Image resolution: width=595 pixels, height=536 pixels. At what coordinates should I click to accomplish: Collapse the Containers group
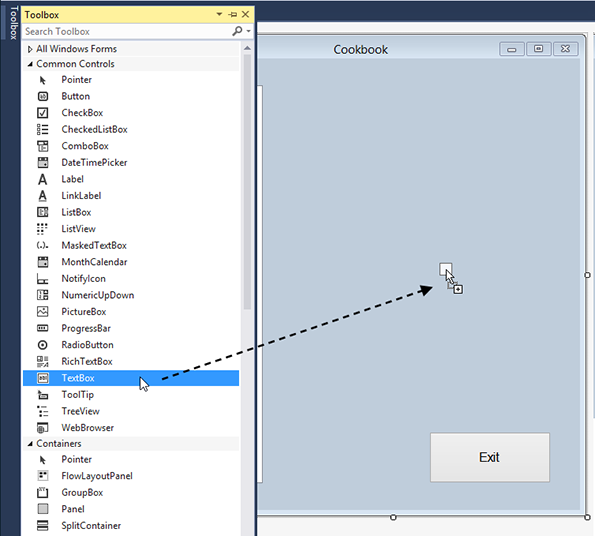coord(30,443)
